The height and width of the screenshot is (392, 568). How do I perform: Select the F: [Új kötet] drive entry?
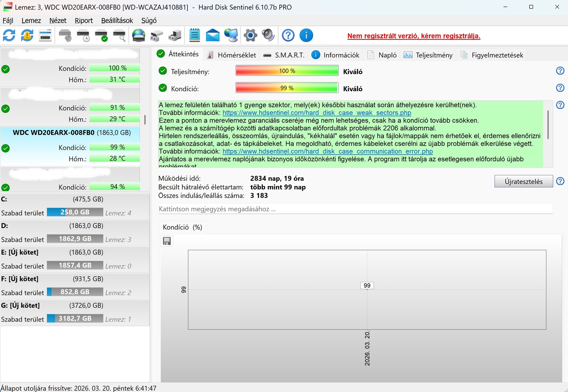[75, 286]
